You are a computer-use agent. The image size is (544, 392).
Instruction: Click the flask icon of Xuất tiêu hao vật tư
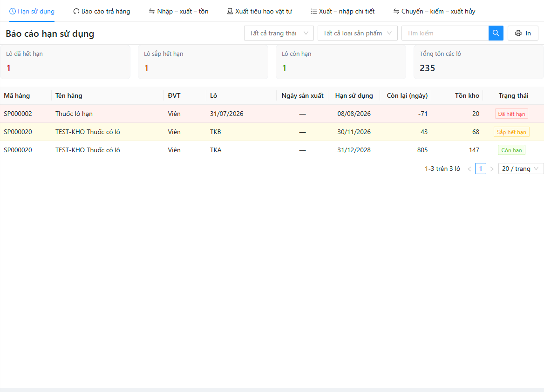[230, 12]
